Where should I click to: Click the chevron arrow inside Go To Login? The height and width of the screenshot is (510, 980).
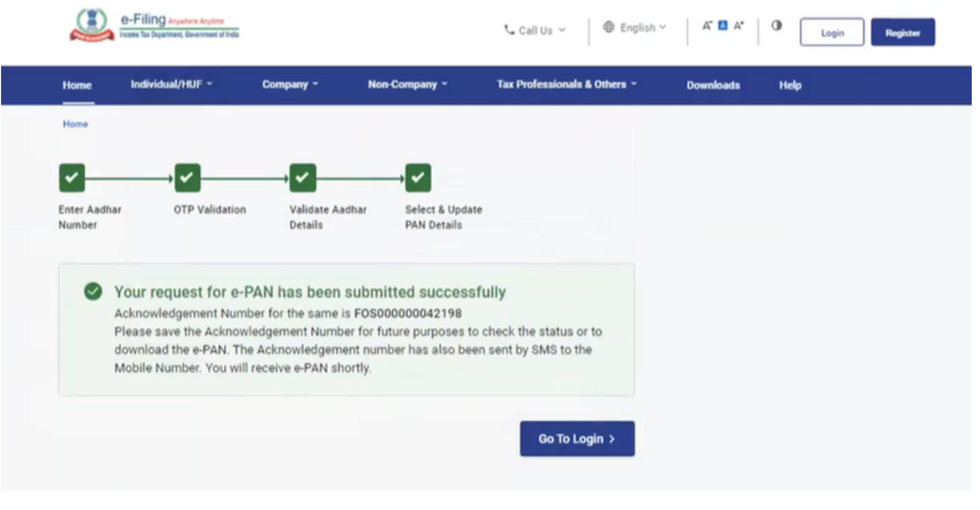[612, 439]
